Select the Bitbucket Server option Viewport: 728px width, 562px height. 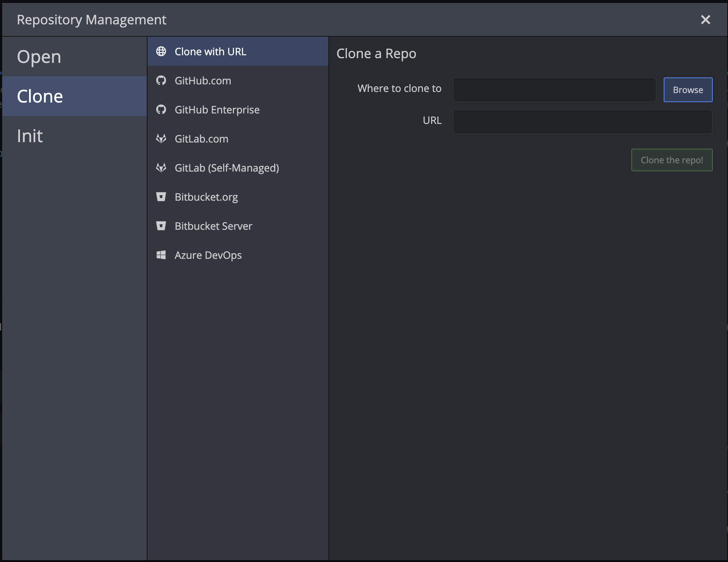pos(213,226)
